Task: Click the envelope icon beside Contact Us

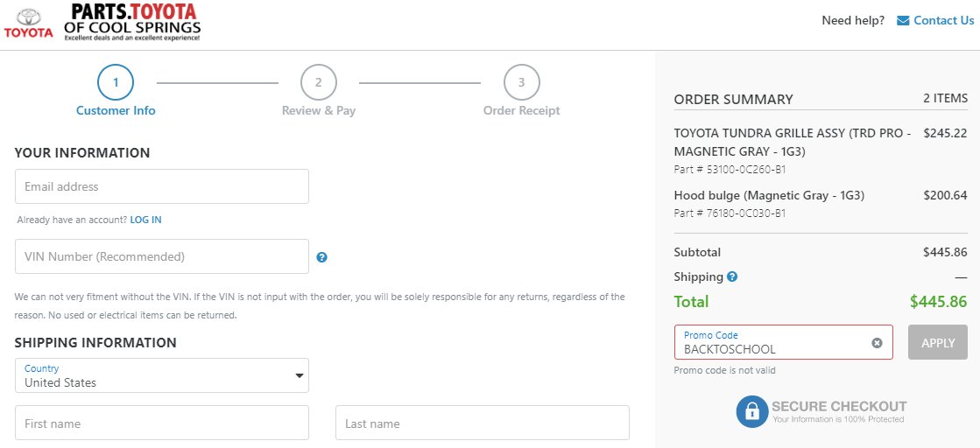Action: pos(903,21)
